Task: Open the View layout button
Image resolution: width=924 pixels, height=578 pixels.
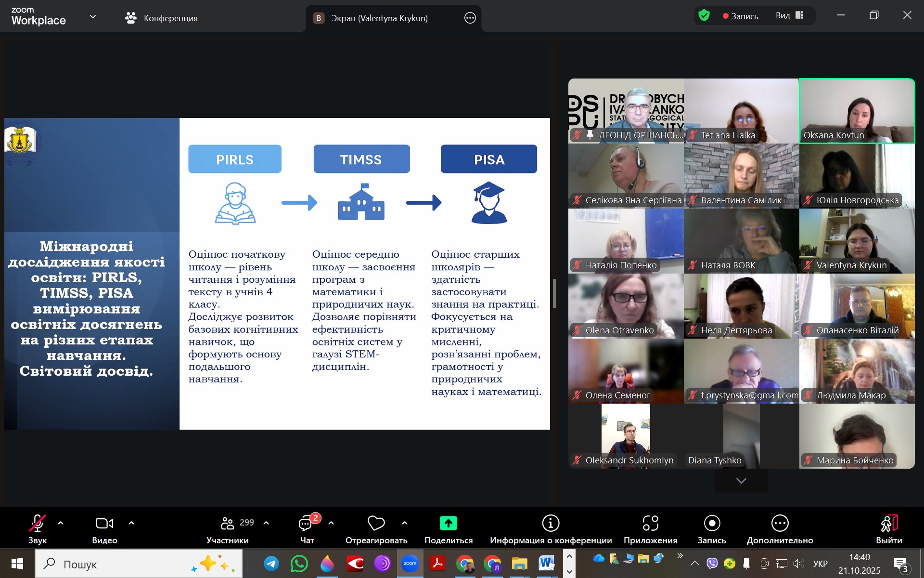Action: [789, 15]
